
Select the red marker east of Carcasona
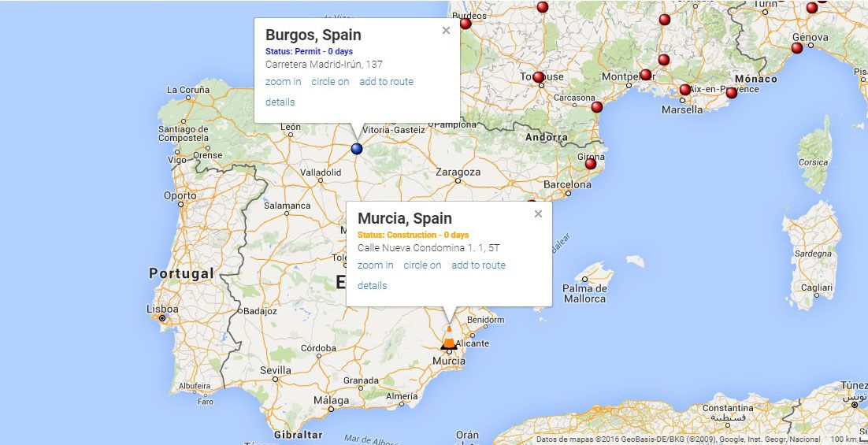pyautogui.click(x=596, y=107)
